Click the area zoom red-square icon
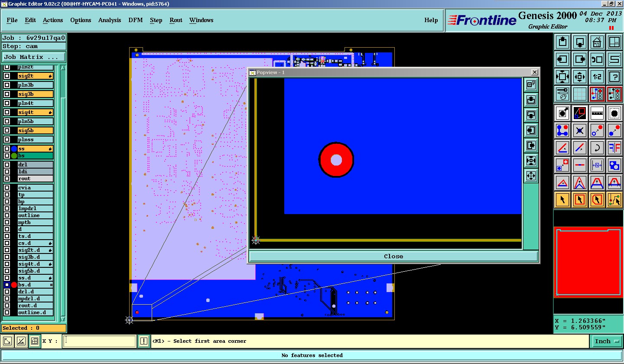The image size is (624, 364). pyautogui.click(x=580, y=113)
